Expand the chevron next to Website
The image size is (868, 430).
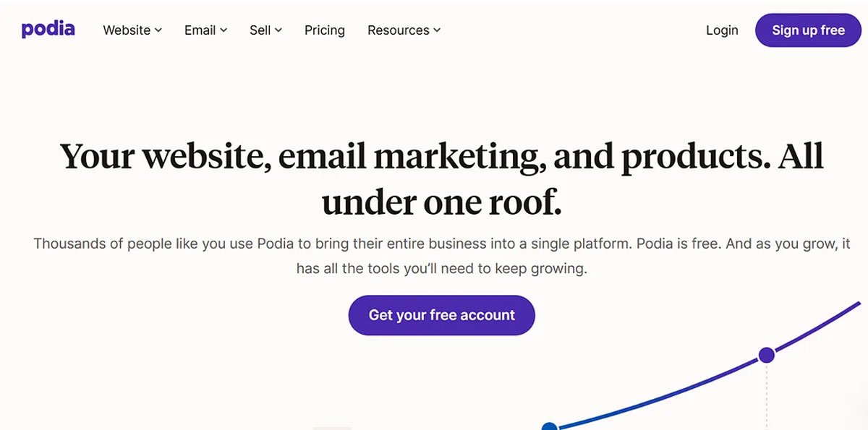coord(158,30)
